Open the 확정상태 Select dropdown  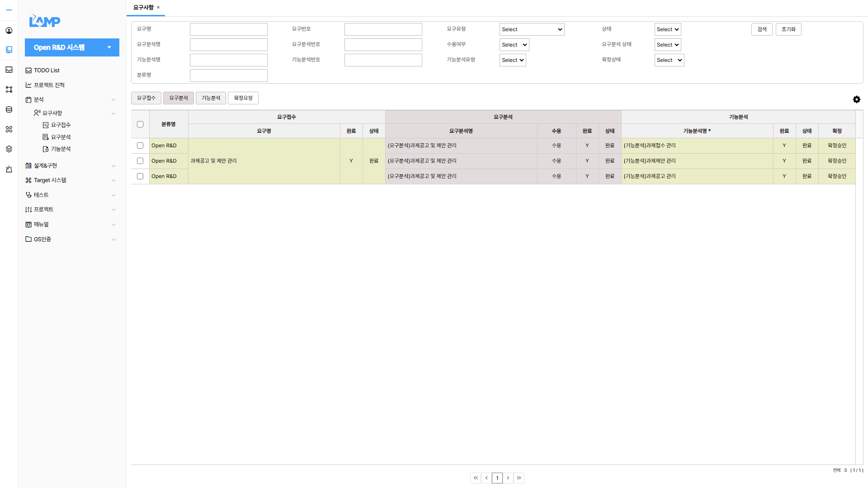pyautogui.click(x=669, y=60)
